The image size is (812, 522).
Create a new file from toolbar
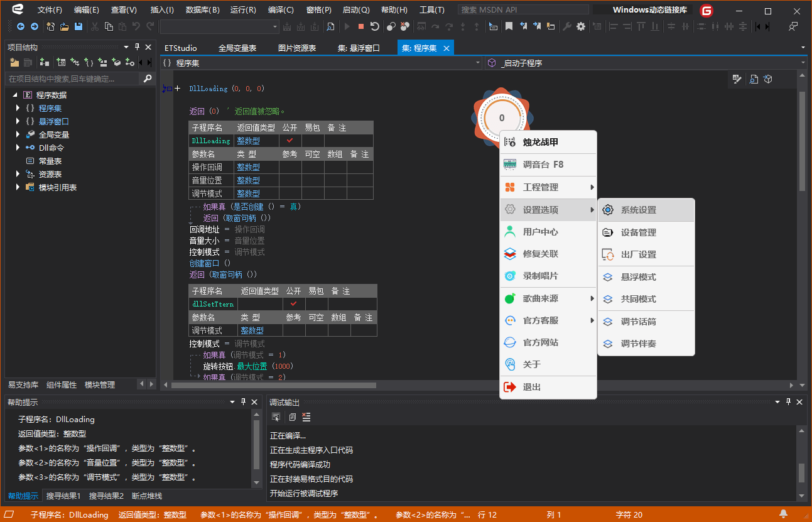(51, 26)
